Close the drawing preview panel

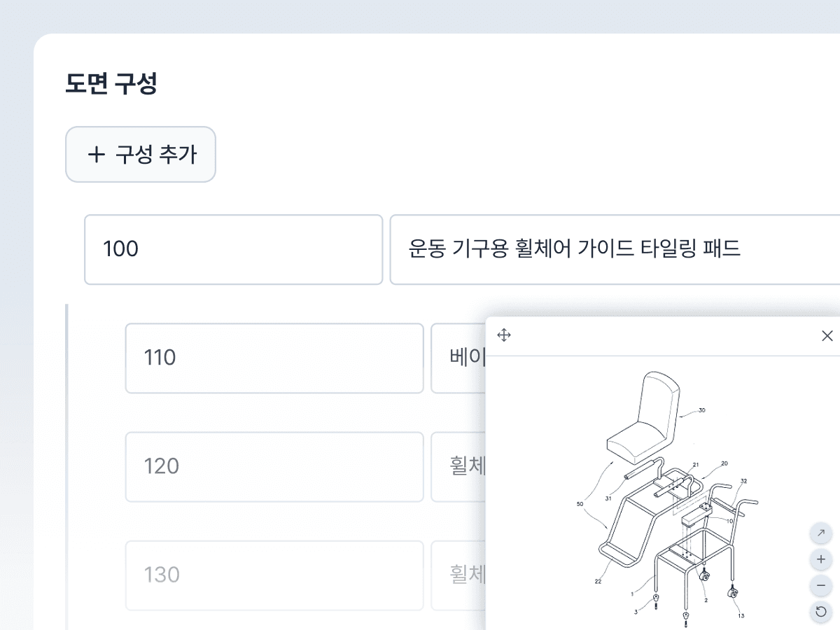828,336
